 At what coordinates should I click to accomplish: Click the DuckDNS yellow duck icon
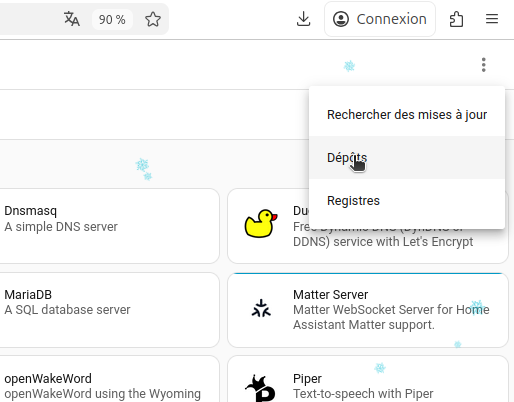[x=261, y=223]
